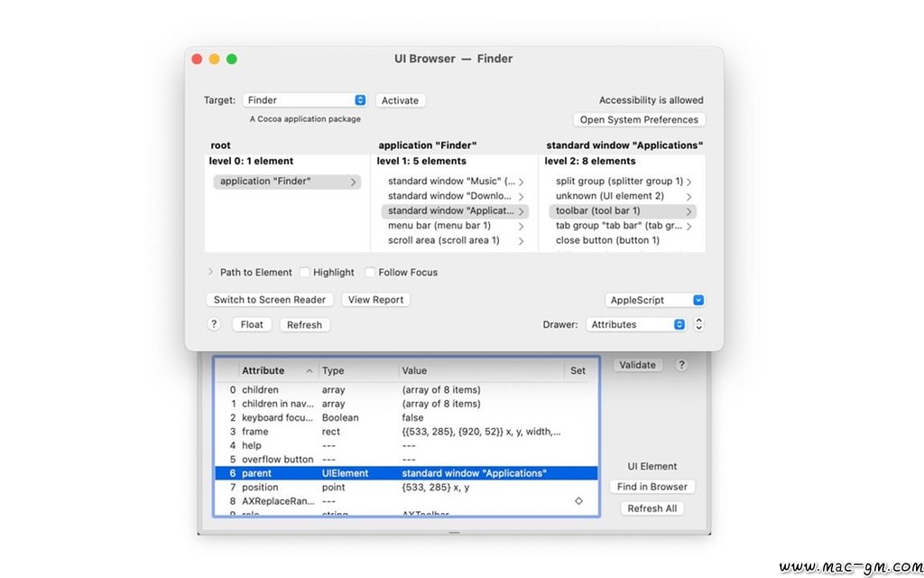The image size is (924, 578).
Task: Click the Set column header
Action: [578, 371]
